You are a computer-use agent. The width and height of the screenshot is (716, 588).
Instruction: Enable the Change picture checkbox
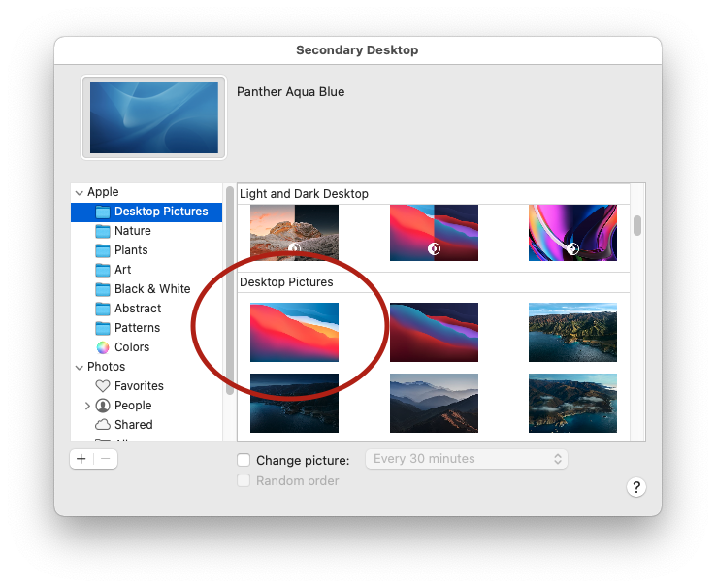point(244,459)
